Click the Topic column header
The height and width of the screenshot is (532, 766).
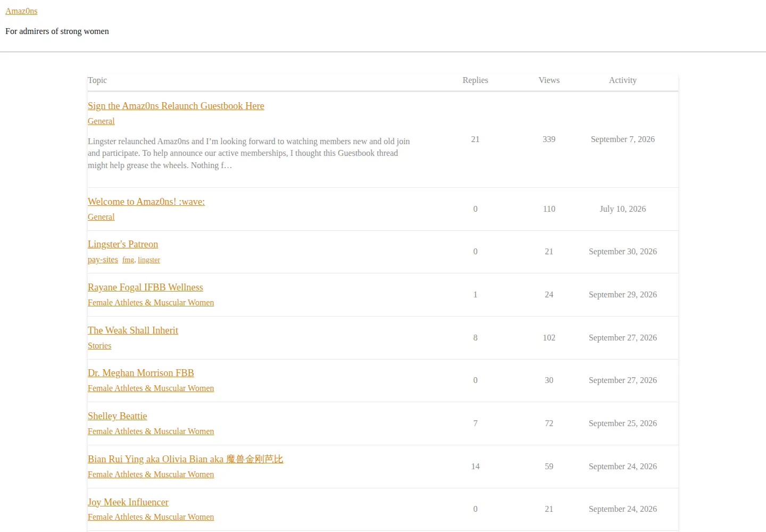pos(97,80)
